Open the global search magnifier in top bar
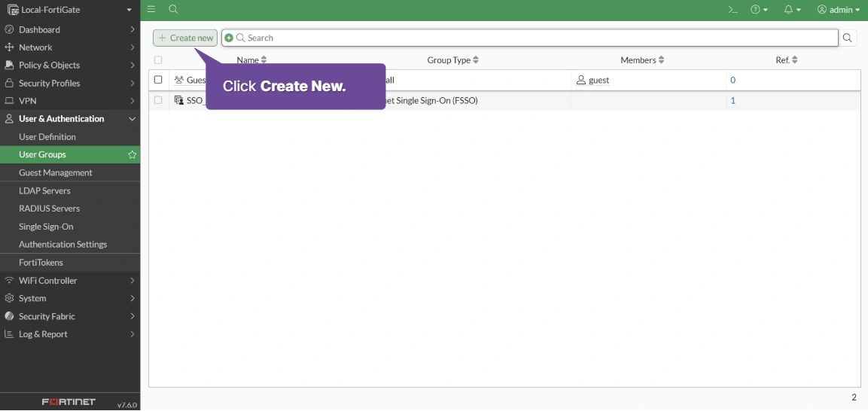 click(x=173, y=9)
